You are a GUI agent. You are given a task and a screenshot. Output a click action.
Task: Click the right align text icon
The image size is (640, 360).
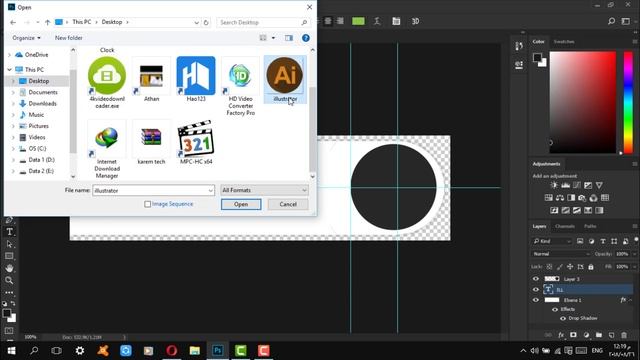(340, 21)
